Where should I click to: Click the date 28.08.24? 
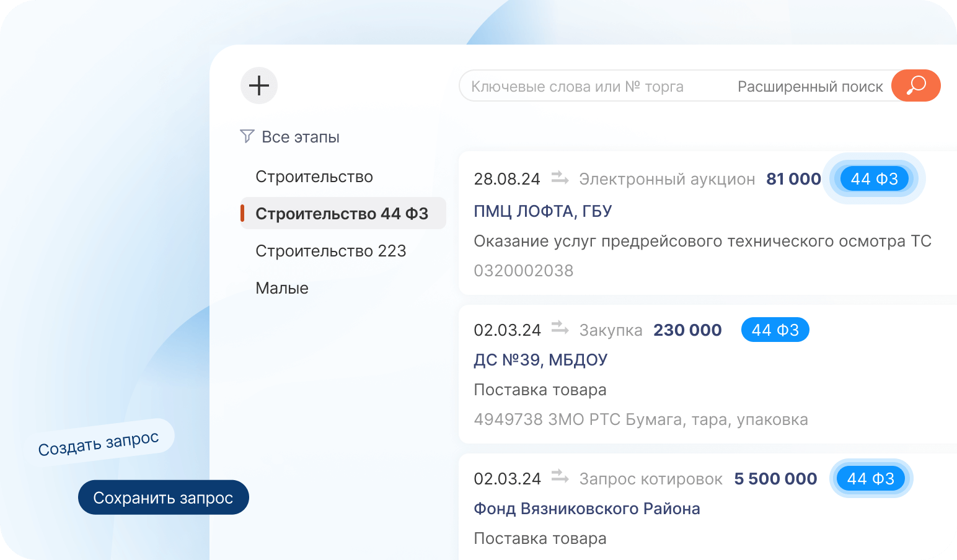[x=507, y=179]
